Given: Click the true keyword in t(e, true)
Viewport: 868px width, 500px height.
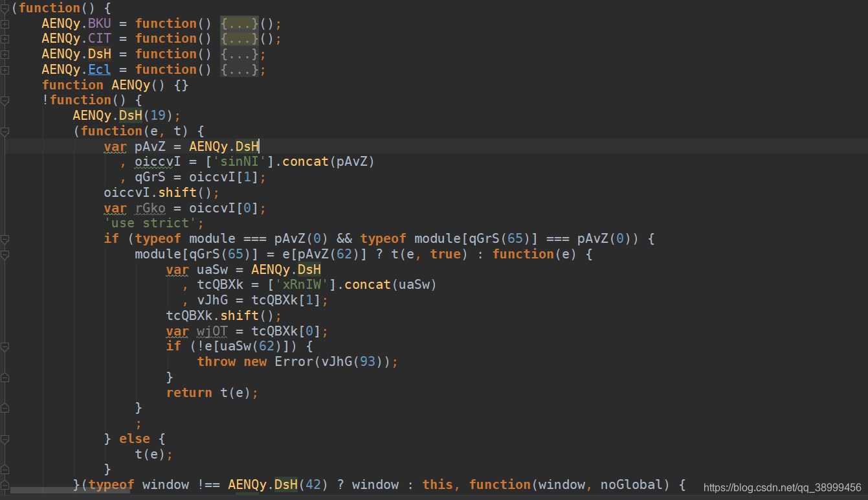Looking at the screenshot, I should click(x=445, y=254).
